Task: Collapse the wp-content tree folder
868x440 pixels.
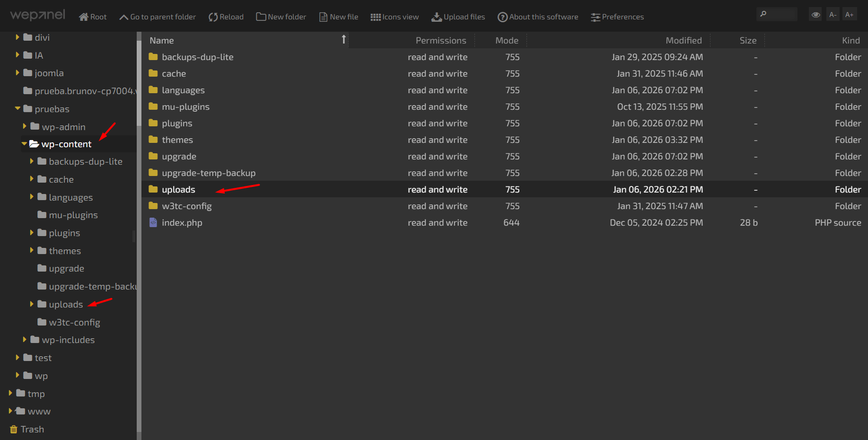Action: 24,144
